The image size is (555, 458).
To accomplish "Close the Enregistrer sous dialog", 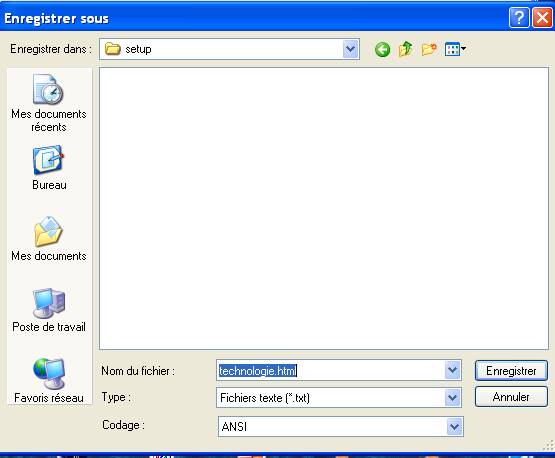I will tap(542, 18).
